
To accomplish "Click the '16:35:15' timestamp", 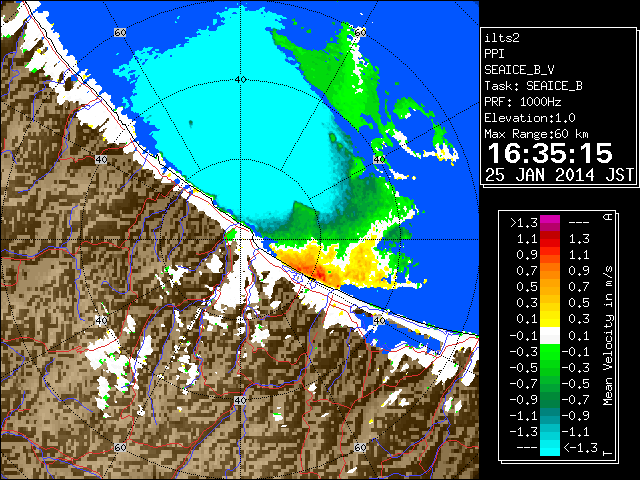I will (x=550, y=153).
